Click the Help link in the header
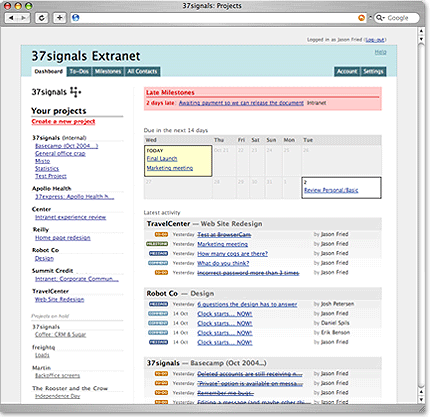430x417 pixels. [x=380, y=52]
